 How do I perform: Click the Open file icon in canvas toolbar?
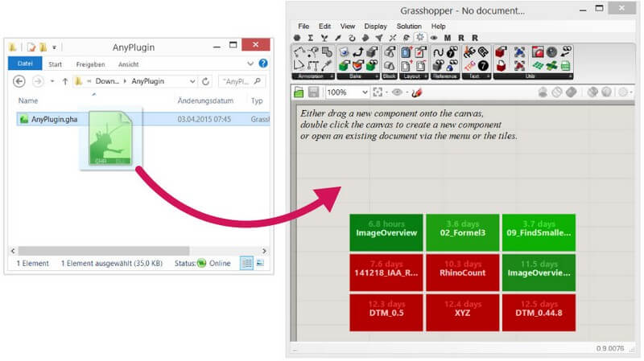tap(299, 92)
